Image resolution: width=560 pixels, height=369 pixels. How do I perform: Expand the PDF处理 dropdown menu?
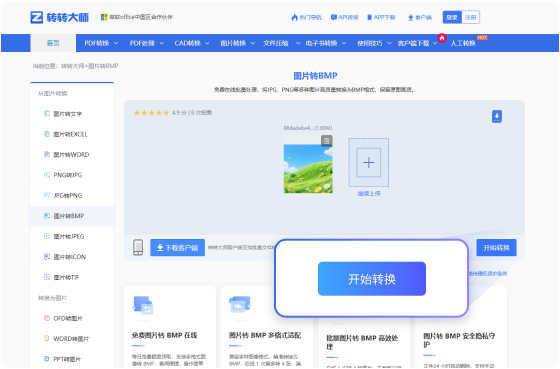click(x=146, y=43)
